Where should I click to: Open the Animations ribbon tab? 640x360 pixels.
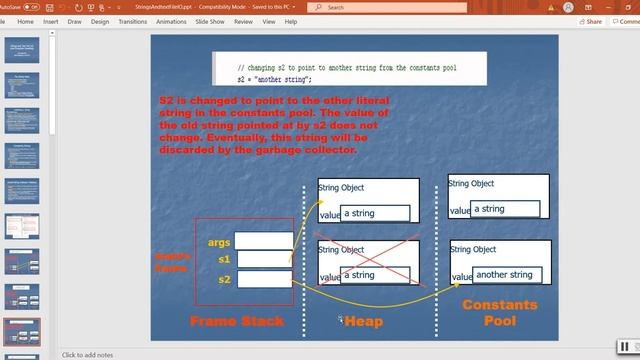coord(171,22)
